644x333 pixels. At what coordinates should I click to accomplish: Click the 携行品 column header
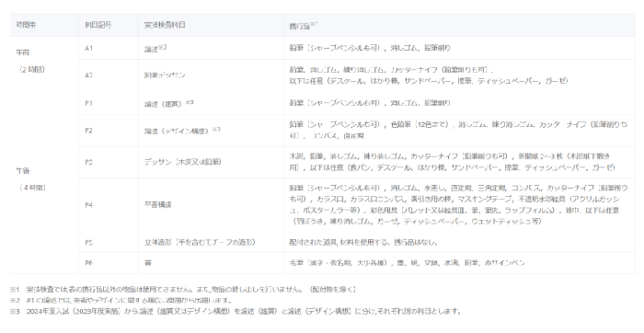coord(304,26)
